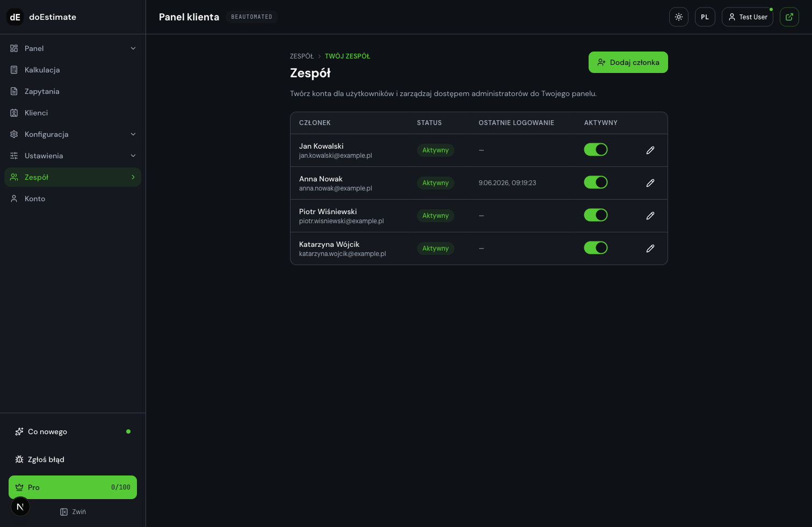Viewport: 812px width, 527px height.
Task: Open the Konto page
Action: click(73, 199)
